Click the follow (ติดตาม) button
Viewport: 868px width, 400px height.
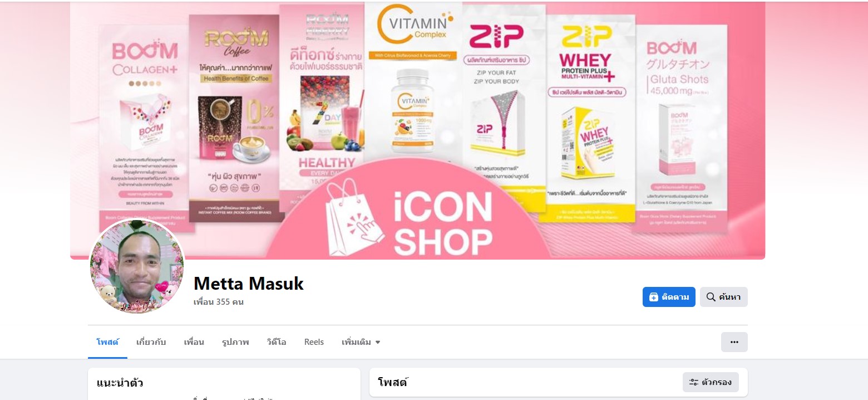pos(669,297)
